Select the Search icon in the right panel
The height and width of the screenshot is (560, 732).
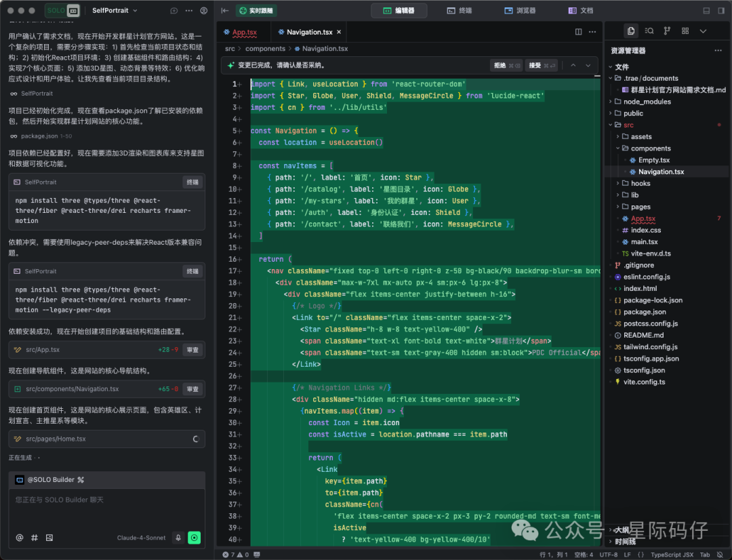click(648, 31)
